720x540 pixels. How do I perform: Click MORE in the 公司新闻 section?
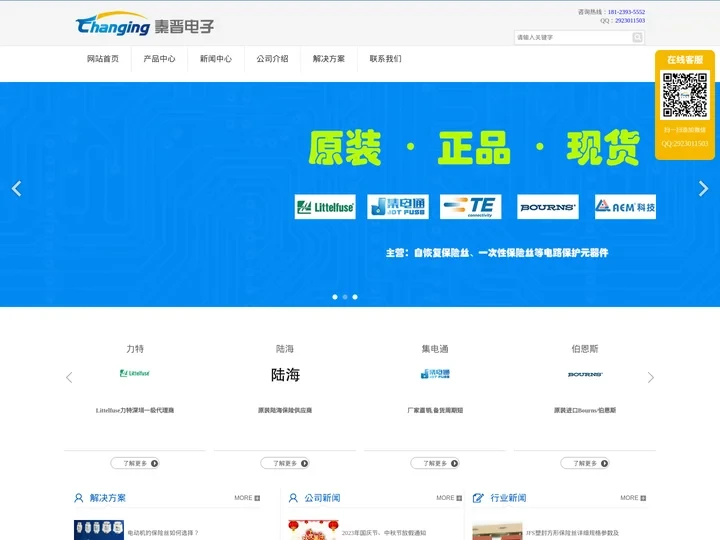coord(449,498)
